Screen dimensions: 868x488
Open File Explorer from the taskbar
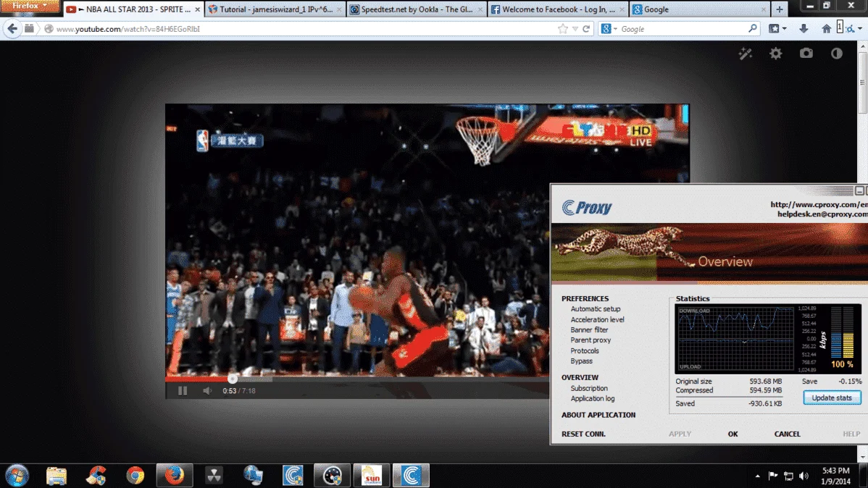(x=57, y=476)
